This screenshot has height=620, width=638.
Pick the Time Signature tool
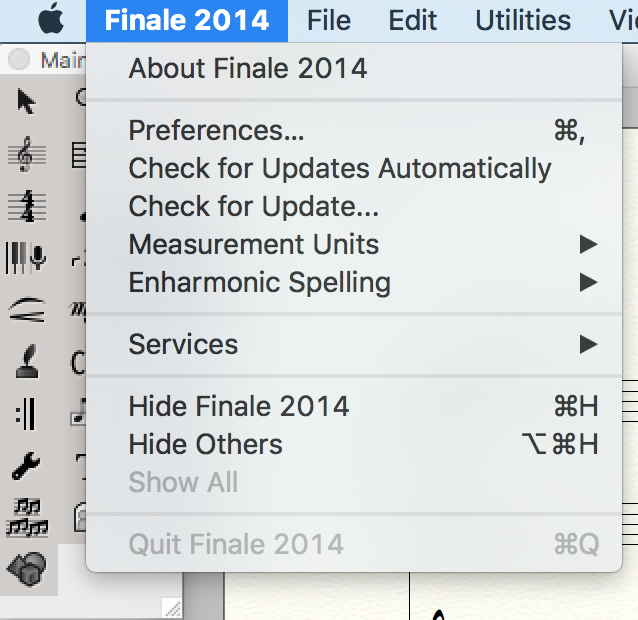pos(26,206)
